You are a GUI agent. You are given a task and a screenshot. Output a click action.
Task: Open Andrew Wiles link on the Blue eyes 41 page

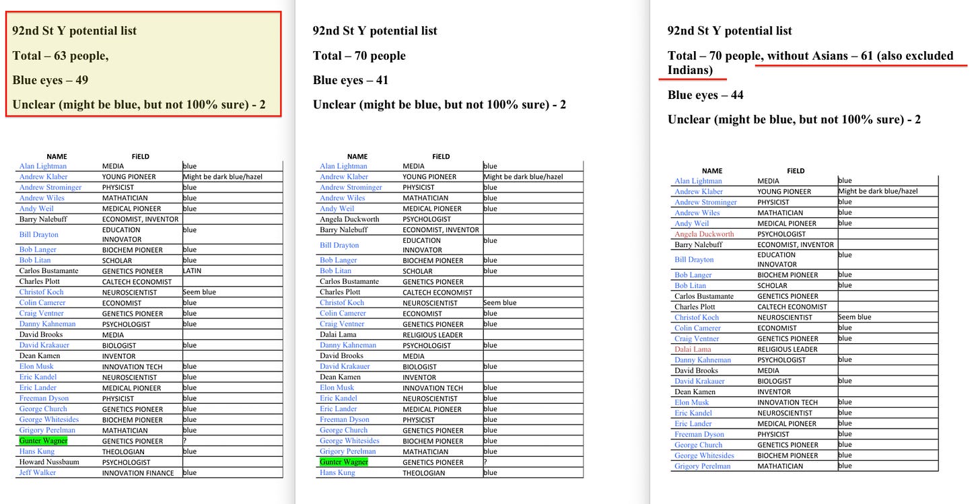tap(343, 199)
